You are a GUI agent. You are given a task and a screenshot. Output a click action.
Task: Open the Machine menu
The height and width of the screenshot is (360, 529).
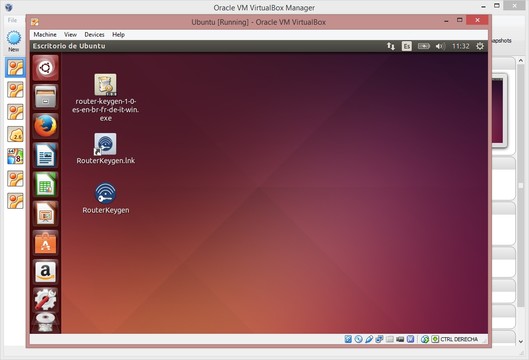pyautogui.click(x=45, y=34)
